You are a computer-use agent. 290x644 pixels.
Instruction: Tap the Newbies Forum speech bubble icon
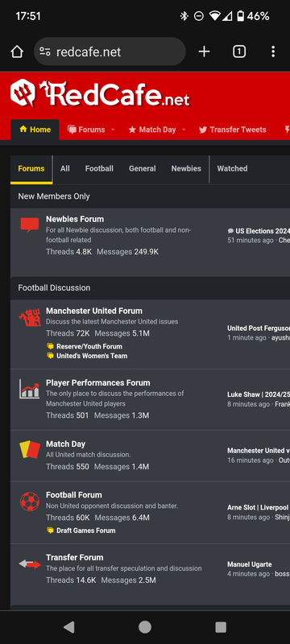click(30, 225)
